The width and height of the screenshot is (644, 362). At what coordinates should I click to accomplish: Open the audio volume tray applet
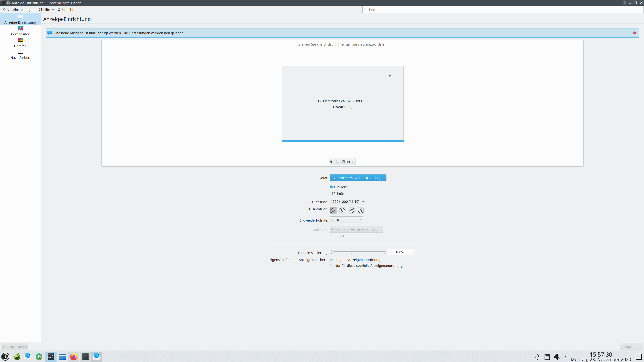coord(557,357)
